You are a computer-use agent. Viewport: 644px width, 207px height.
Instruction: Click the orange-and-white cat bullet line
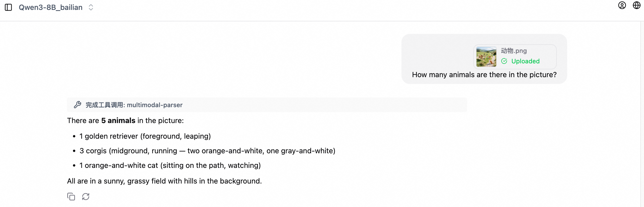point(170,166)
